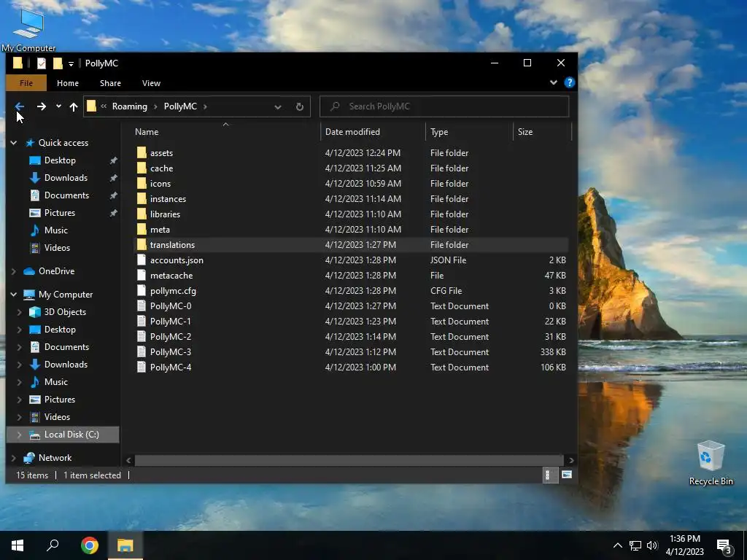Open Recycle Bin on desktop
The width and height of the screenshot is (747, 560).
pyautogui.click(x=711, y=463)
